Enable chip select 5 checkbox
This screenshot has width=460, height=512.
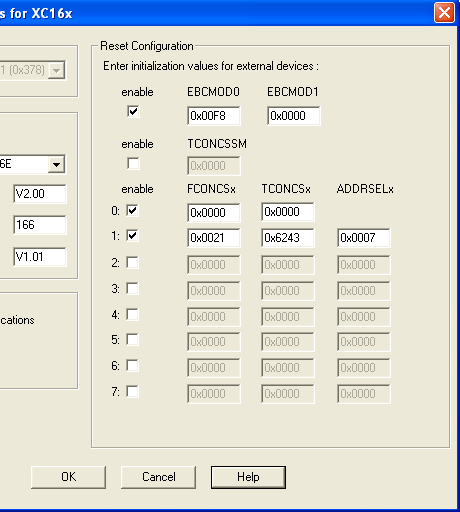[x=132, y=340]
